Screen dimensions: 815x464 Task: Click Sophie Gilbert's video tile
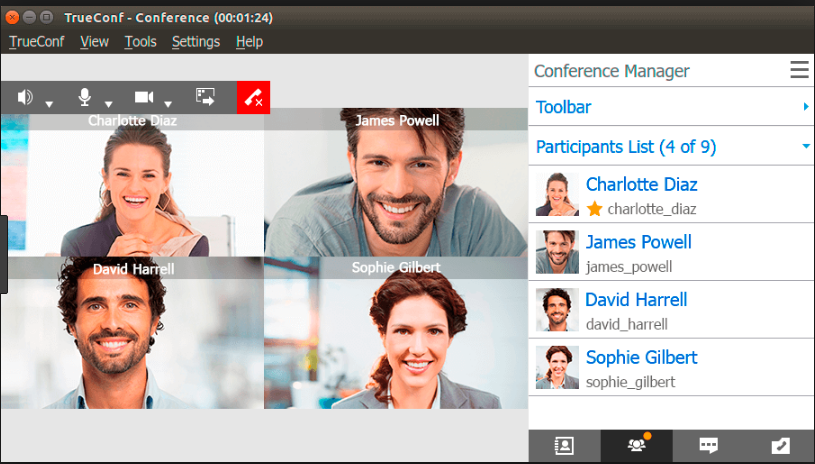(x=395, y=335)
